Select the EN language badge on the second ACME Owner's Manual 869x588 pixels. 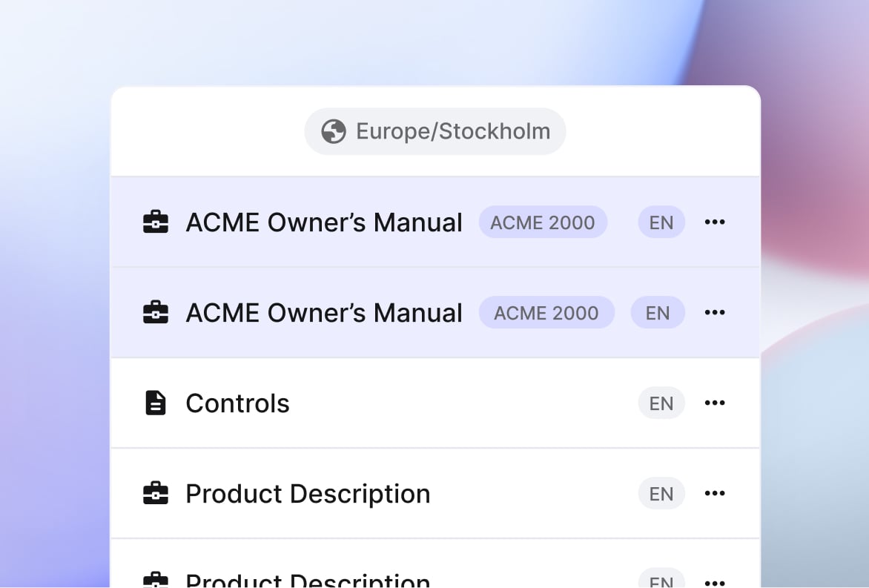tap(658, 313)
